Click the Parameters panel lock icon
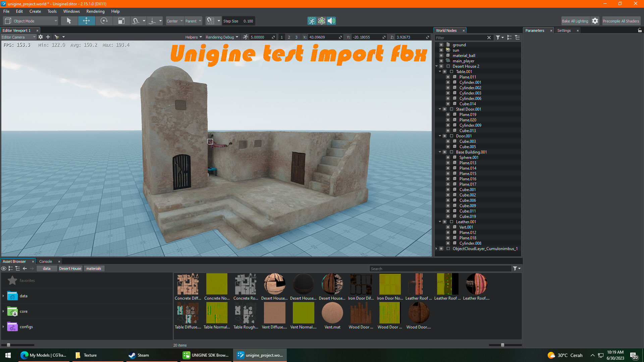This screenshot has width=644, height=362. coord(640,30)
